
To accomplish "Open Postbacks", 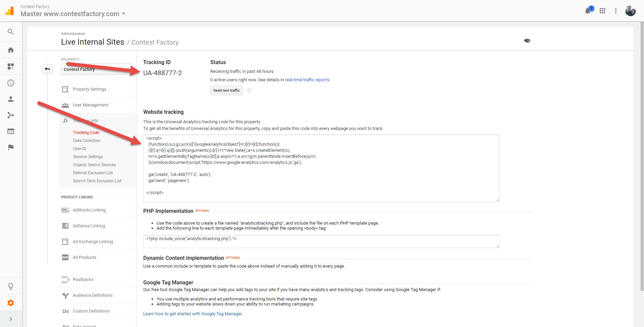I will [x=83, y=280].
